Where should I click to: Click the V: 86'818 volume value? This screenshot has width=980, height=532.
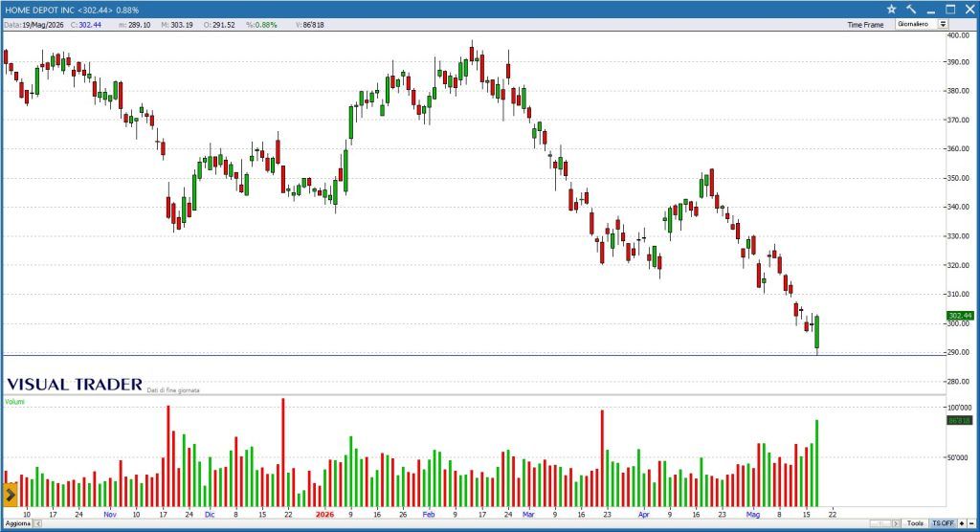click(309, 24)
